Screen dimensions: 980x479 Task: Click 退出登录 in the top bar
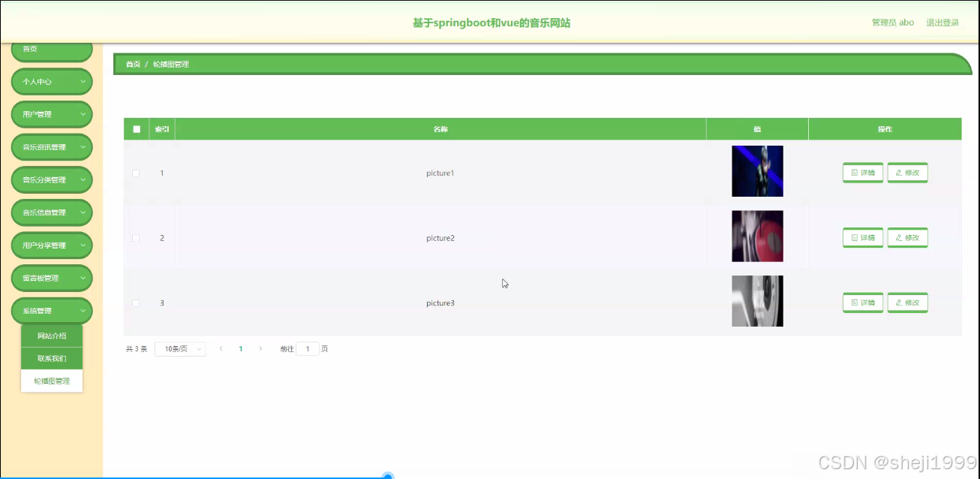(x=942, y=22)
